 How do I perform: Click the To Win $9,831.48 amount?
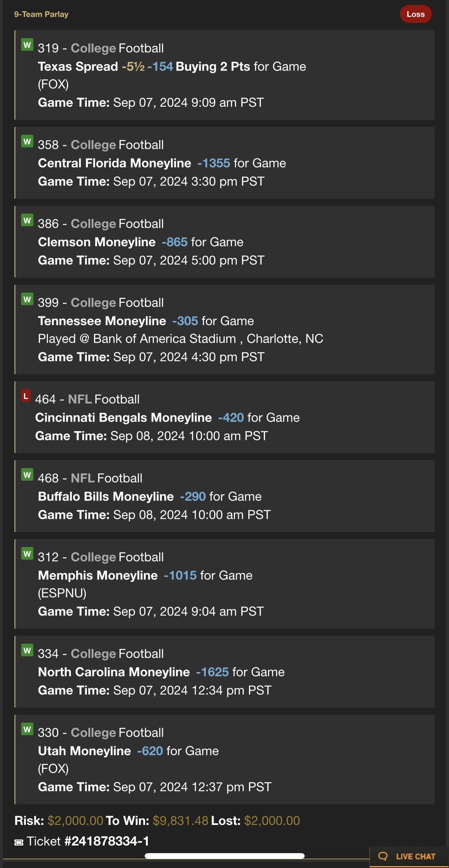coord(181,820)
